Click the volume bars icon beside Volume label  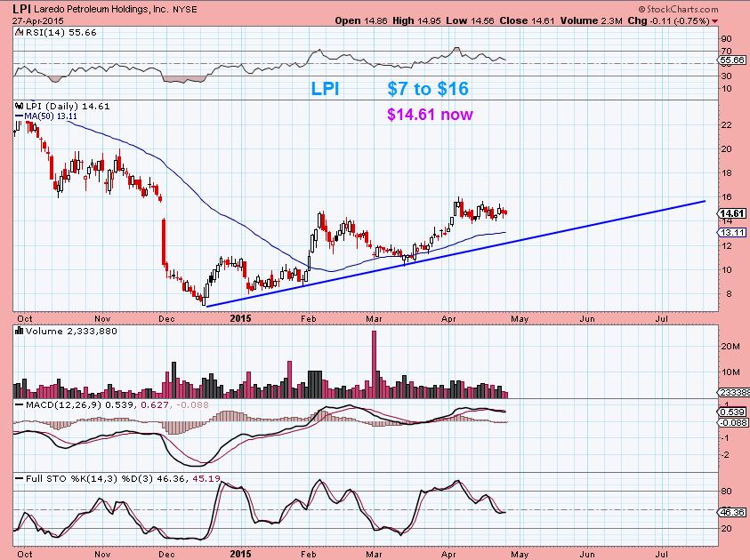[20, 331]
